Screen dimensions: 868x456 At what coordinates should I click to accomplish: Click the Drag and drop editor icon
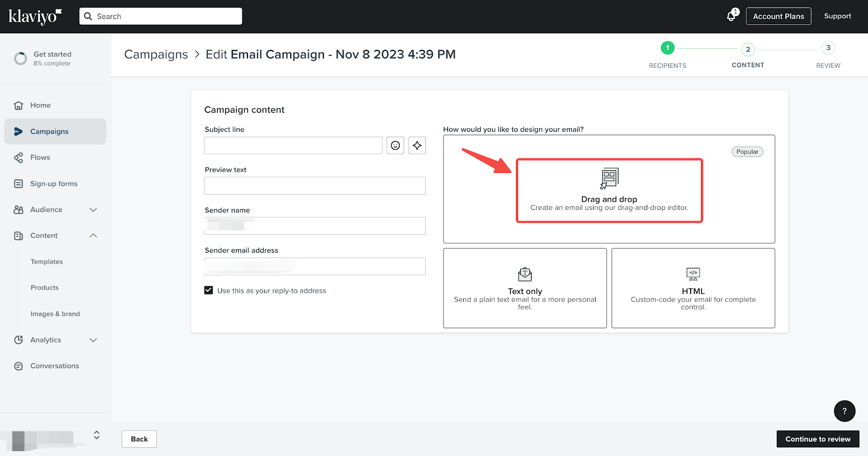click(609, 178)
